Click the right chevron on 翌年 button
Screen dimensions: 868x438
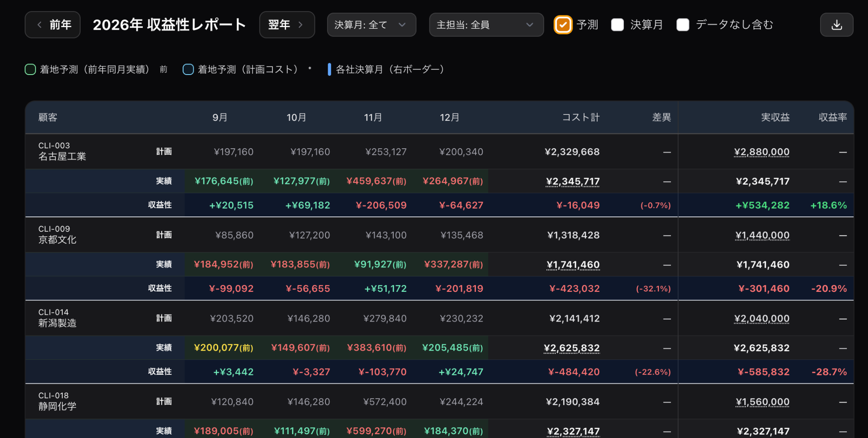[300, 25]
